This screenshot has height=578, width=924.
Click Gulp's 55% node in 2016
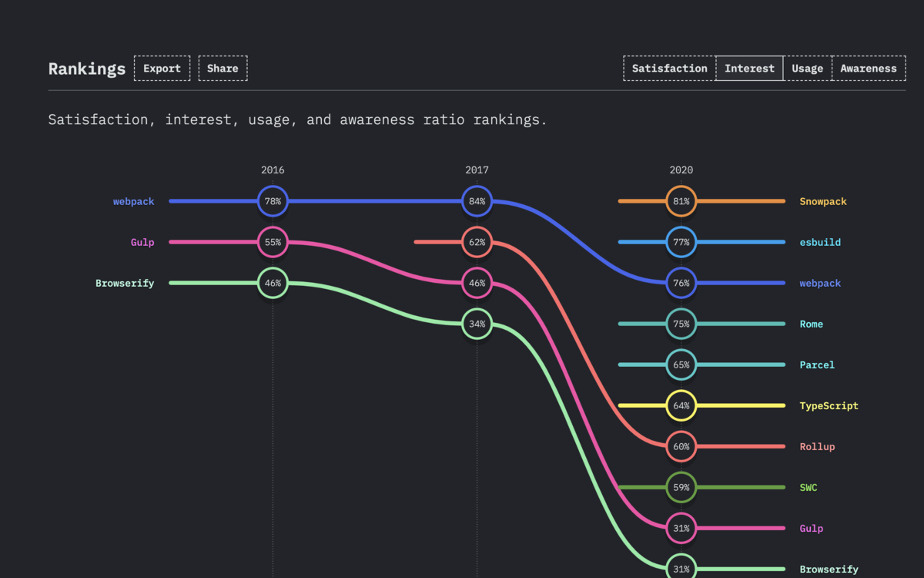click(273, 242)
